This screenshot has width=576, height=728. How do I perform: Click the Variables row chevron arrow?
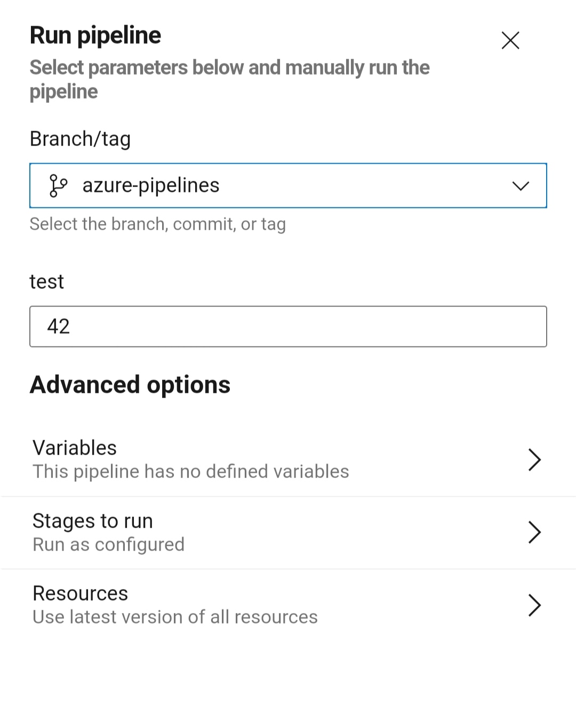pyautogui.click(x=534, y=459)
